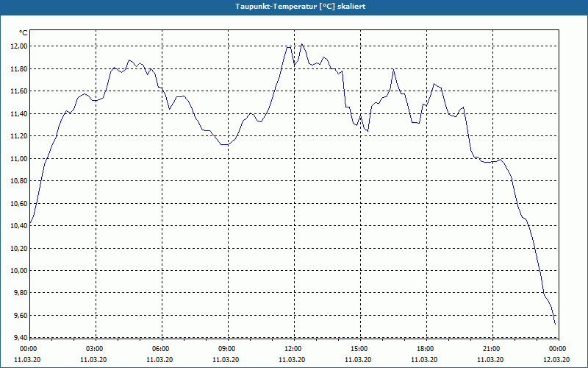Click the 11.03.20 date under 21:00
Screen dimensions: 588x368
[490, 359]
